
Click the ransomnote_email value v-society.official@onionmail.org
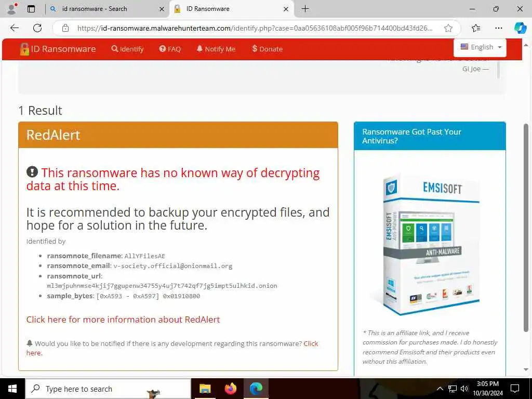click(x=172, y=266)
